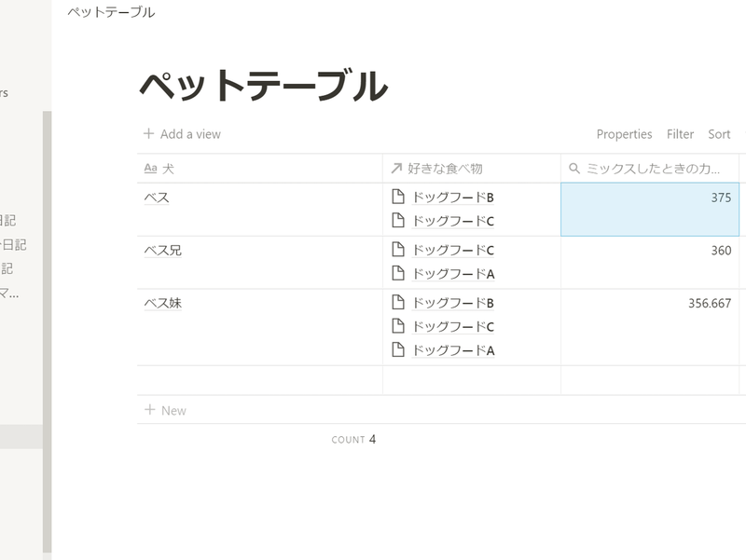Click the plus icon beside New

tap(151, 410)
